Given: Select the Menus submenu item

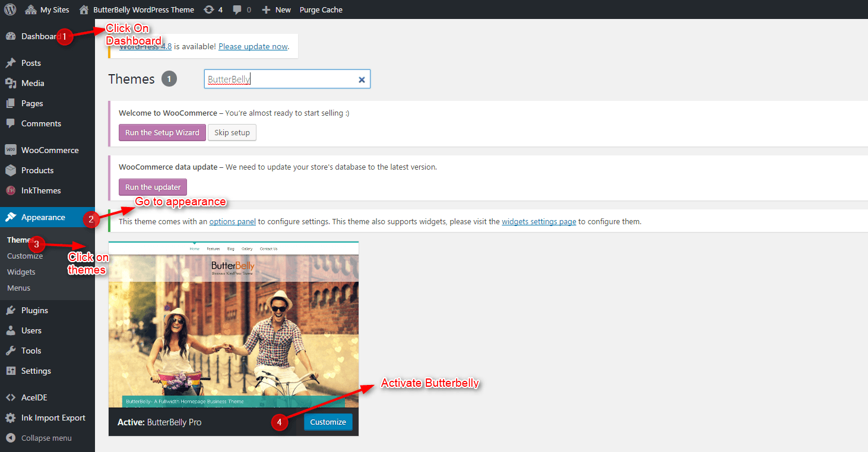Looking at the screenshot, I should point(18,288).
